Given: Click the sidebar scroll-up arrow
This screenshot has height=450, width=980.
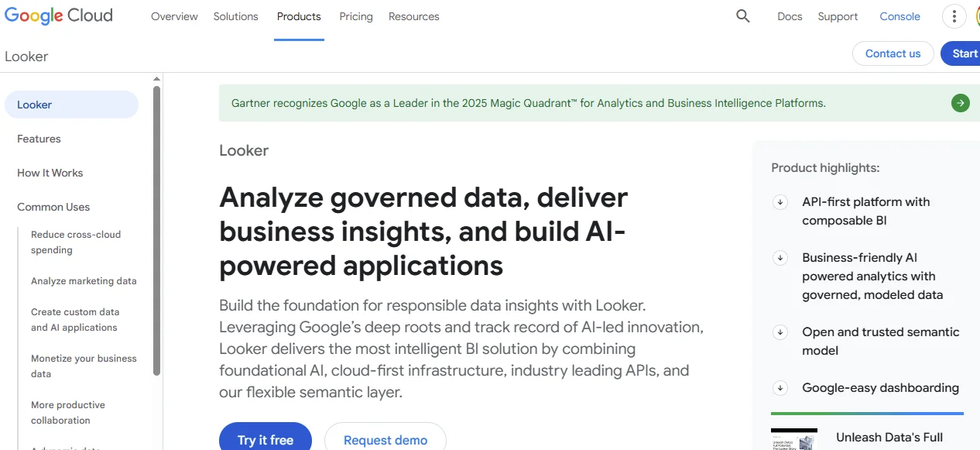Looking at the screenshot, I should 156,79.
